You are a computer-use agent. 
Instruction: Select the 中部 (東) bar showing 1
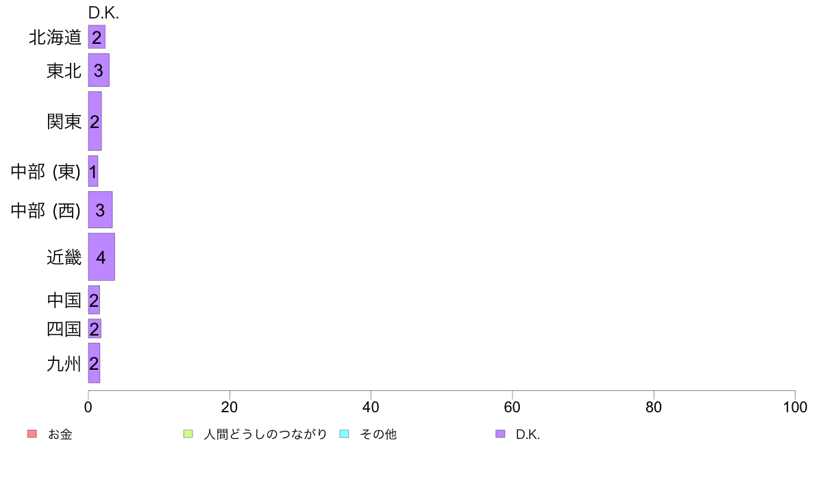[93, 171]
